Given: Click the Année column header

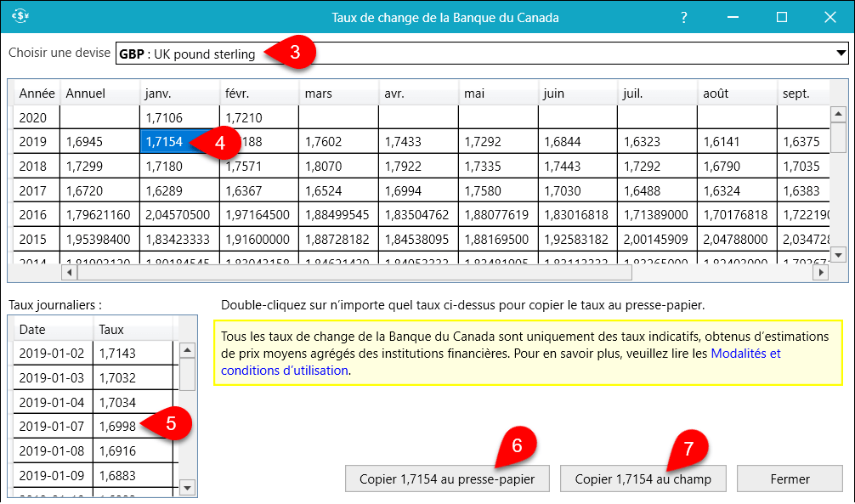Looking at the screenshot, I should (x=37, y=93).
